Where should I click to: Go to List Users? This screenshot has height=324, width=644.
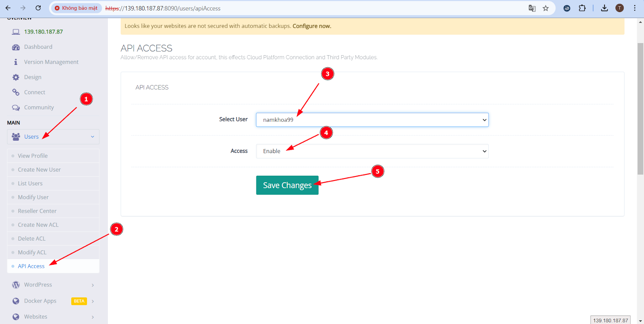[53, 183]
